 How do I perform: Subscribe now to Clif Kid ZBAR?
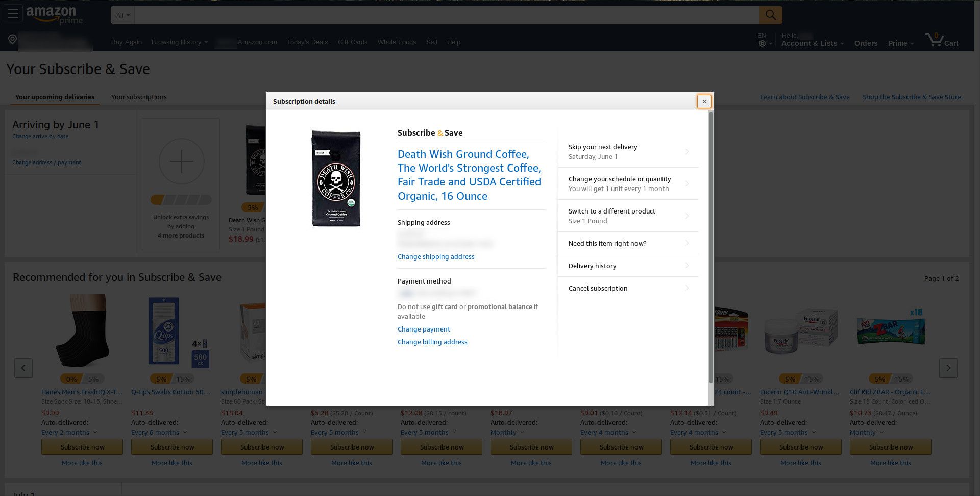[x=891, y=447]
